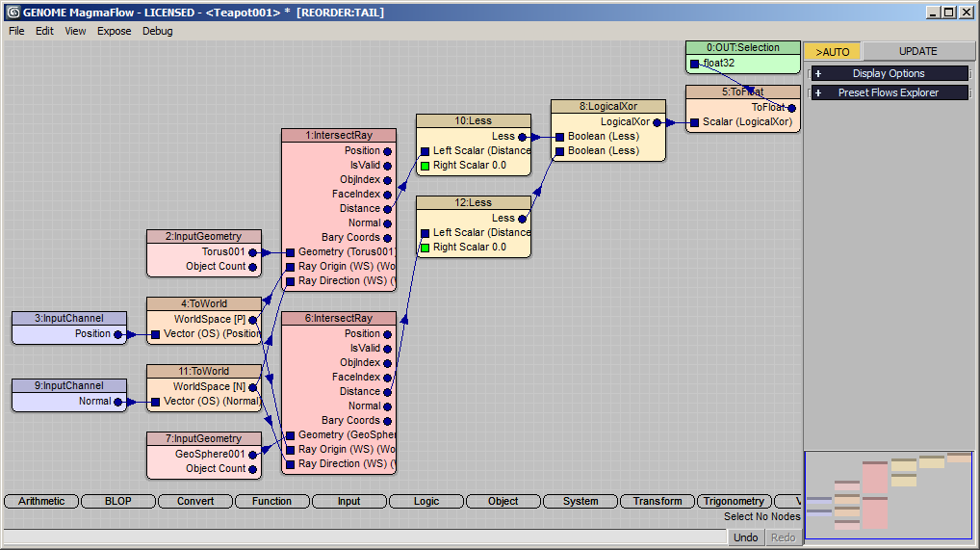Click the second Boolean (Less) input socket
Image resolution: width=980 pixels, height=550 pixels.
point(560,151)
